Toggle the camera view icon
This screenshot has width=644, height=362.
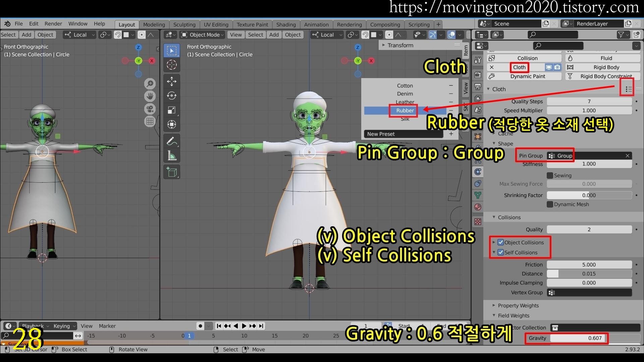click(150, 109)
